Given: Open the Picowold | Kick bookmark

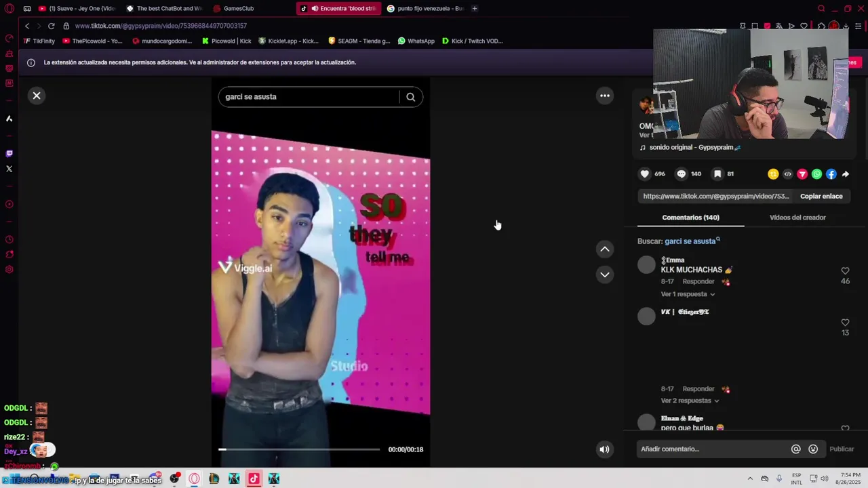Looking at the screenshot, I should point(226,41).
